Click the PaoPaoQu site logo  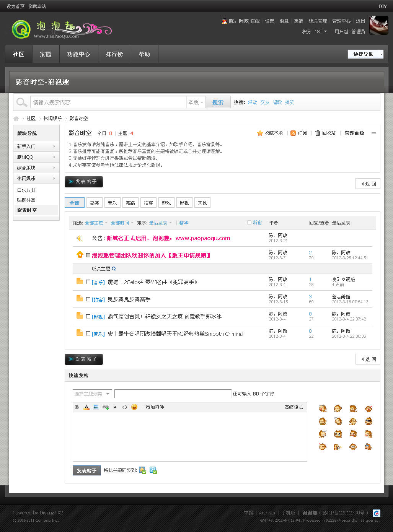point(62,29)
